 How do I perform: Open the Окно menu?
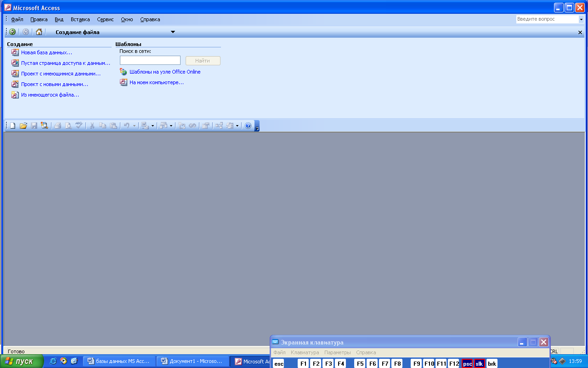point(127,19)
